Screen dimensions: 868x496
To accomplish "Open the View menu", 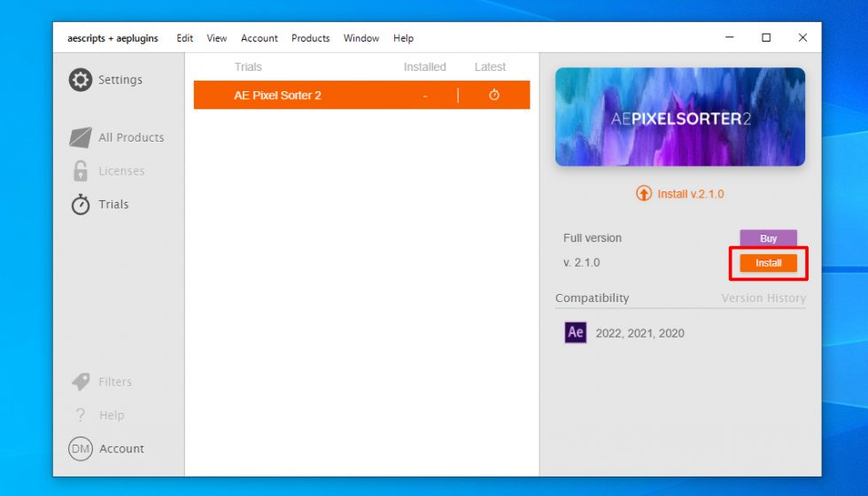I will [x=216, y=38].
